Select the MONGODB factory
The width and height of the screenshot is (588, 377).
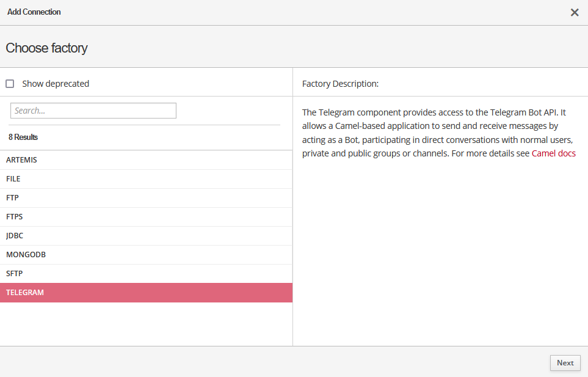tap(146, 255)
